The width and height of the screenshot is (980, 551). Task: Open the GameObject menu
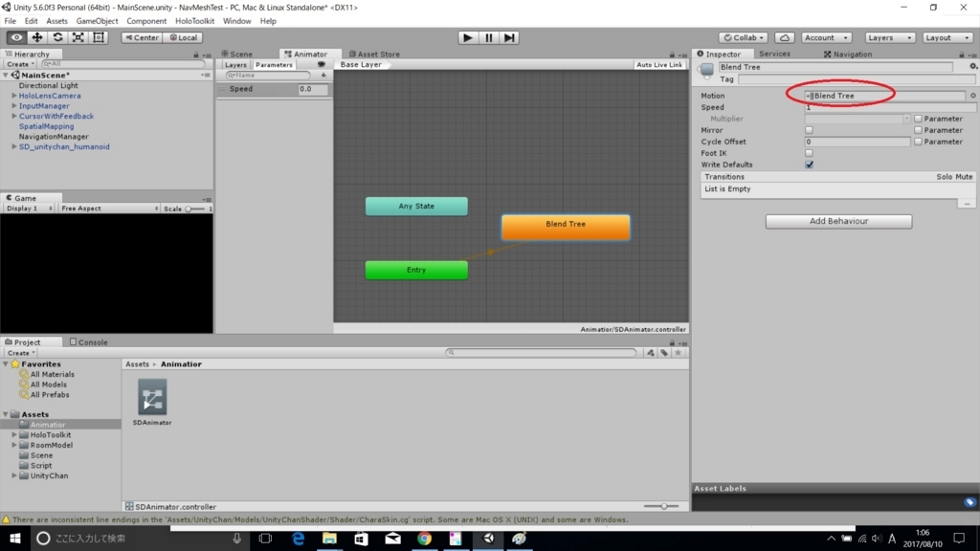[97, 21]
